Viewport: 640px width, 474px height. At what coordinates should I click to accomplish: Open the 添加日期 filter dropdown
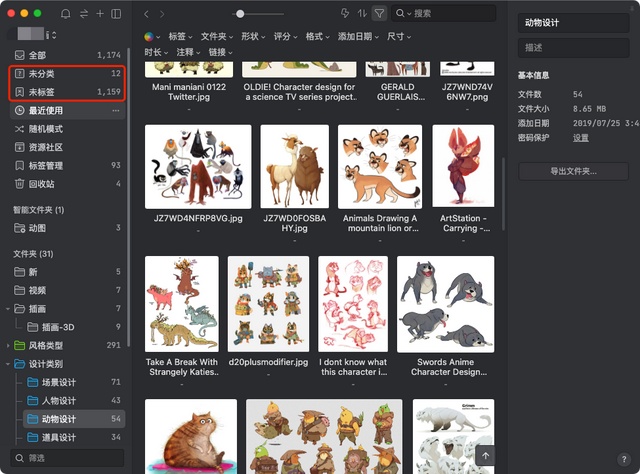pyautogui.click(x=358, y=37)
